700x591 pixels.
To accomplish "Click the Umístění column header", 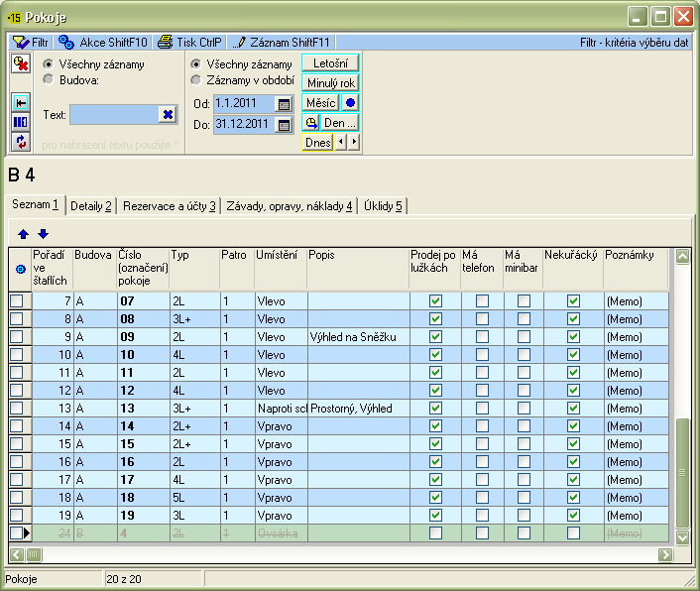I will tap(281, 269).
